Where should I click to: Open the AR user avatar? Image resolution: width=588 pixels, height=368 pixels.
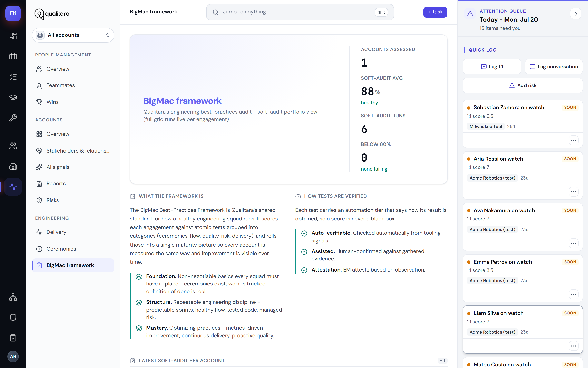[x=13, y=357]
